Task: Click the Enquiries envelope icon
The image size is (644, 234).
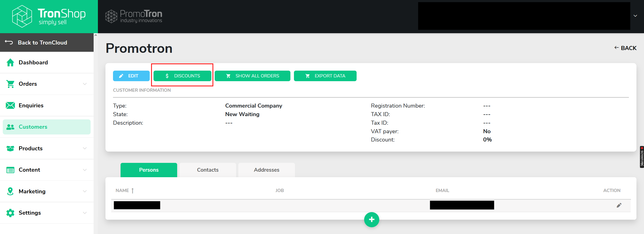Action: (x=10, y=105)
